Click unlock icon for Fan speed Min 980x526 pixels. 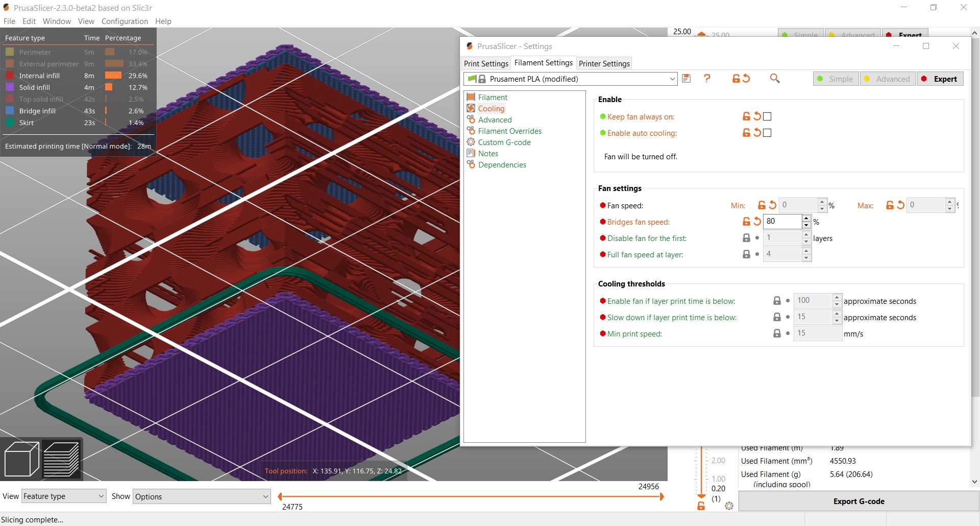[762, 205]
